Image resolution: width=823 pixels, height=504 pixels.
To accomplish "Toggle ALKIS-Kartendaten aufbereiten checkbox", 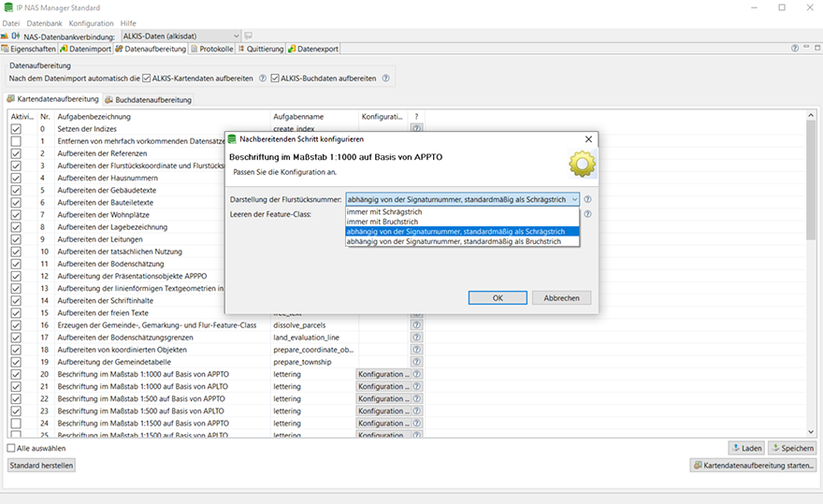I will tap(147, 79).
